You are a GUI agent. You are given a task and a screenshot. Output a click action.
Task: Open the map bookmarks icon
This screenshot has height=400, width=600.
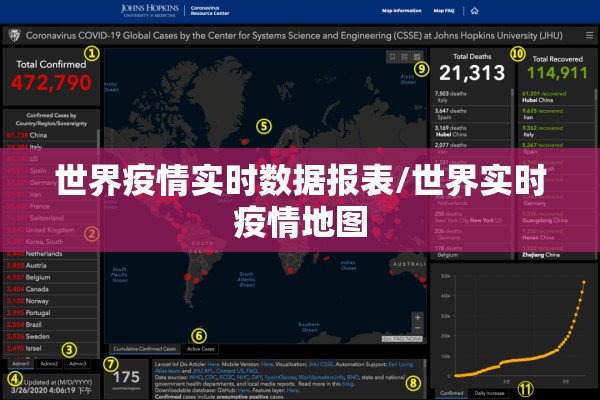click(392, 57)
